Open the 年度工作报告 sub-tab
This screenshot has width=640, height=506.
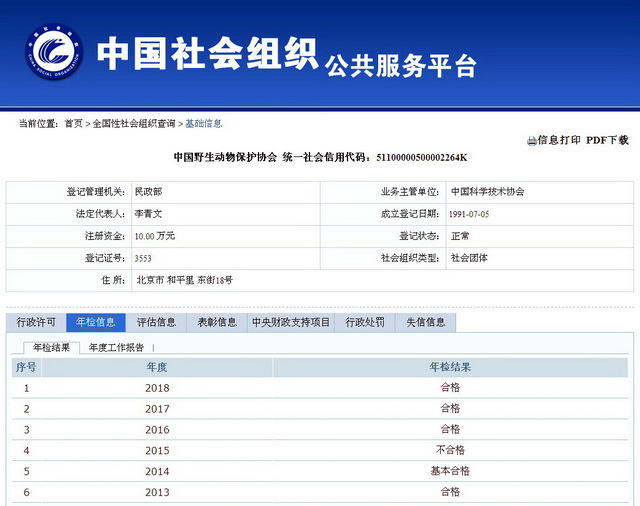[116, 348]
